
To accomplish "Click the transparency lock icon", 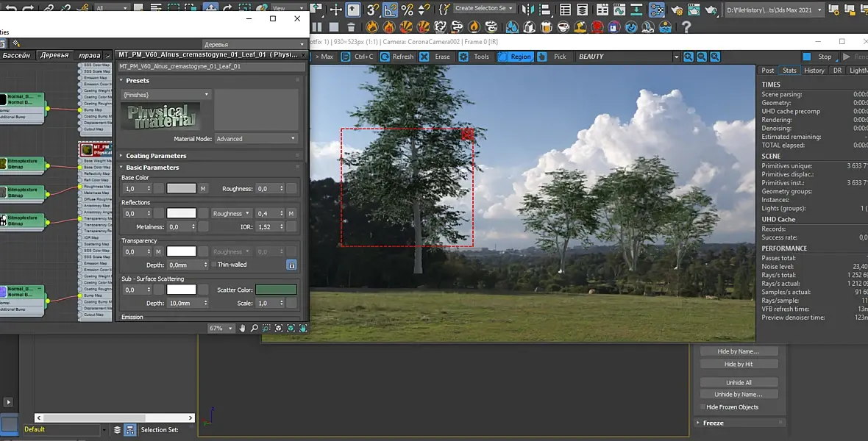I will [x=291, y=265].
